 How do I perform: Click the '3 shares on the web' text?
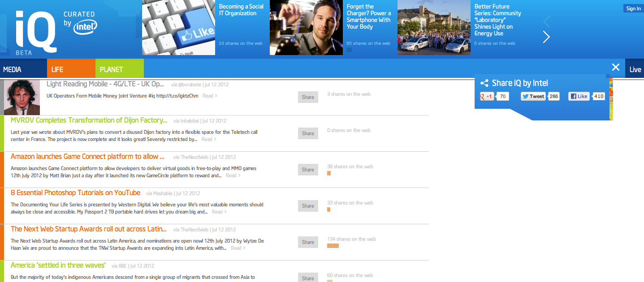click(349, 94)
